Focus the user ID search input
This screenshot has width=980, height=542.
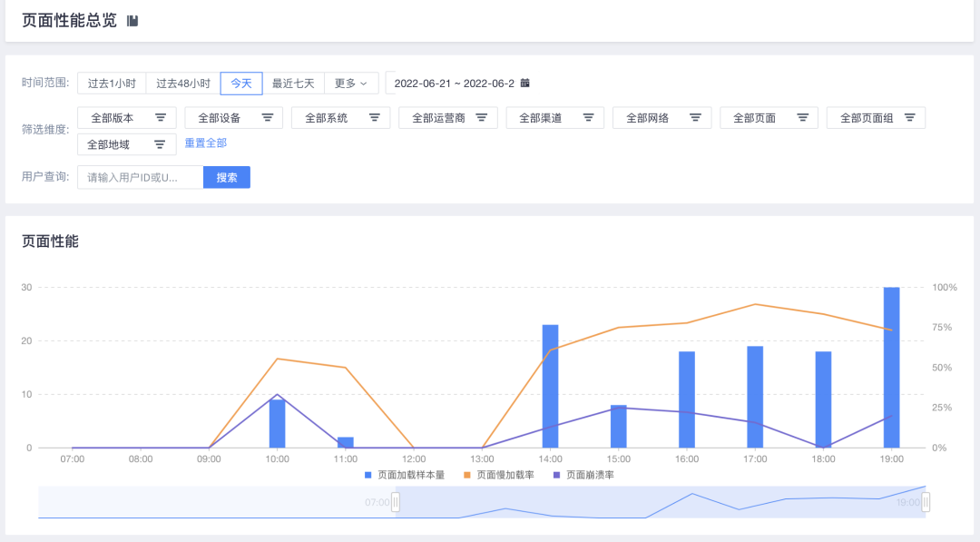pyautogui.click(x=141, y=178)
